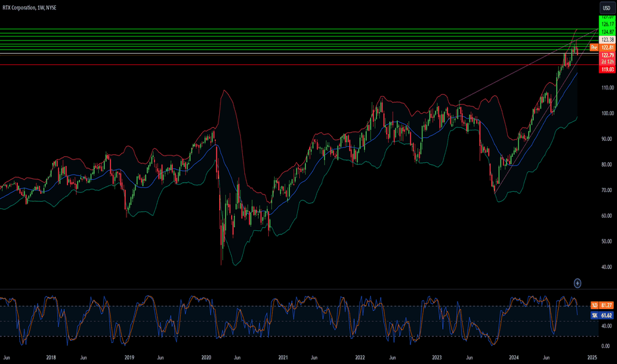Click the RTX Corporation, 1W, NYSE title
617x364 pixels.
[x=29, y=7]
